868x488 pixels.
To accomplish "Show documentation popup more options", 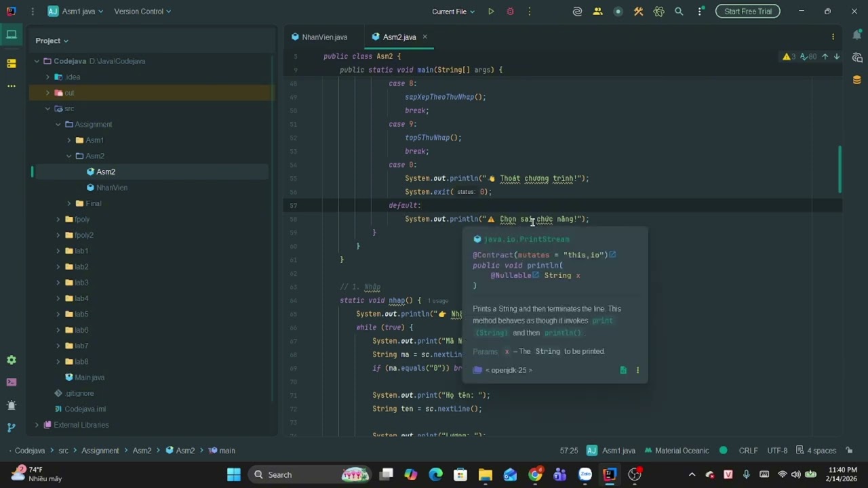I will tap(637, 370).
